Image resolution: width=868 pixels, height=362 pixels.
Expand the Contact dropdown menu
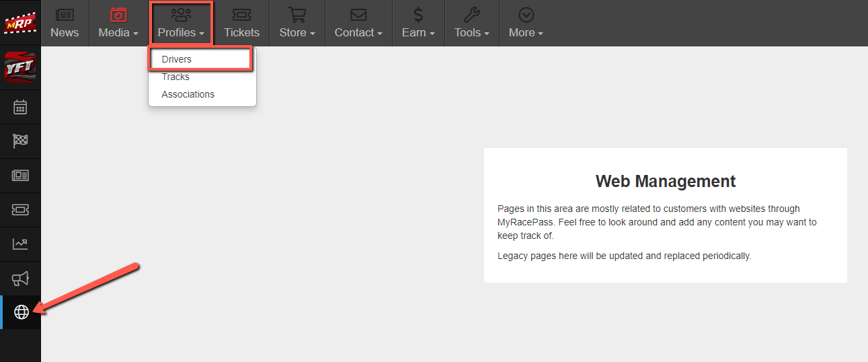358,23
